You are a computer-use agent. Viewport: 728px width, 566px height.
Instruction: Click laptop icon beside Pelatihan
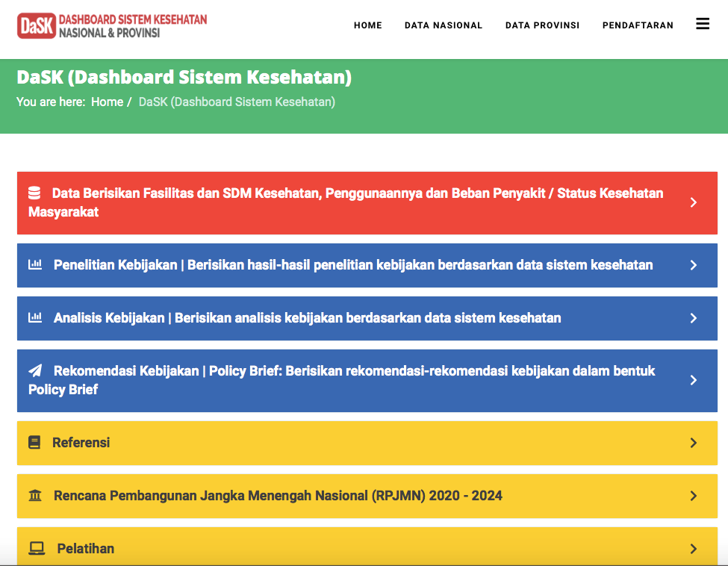(x=37, y=548)
